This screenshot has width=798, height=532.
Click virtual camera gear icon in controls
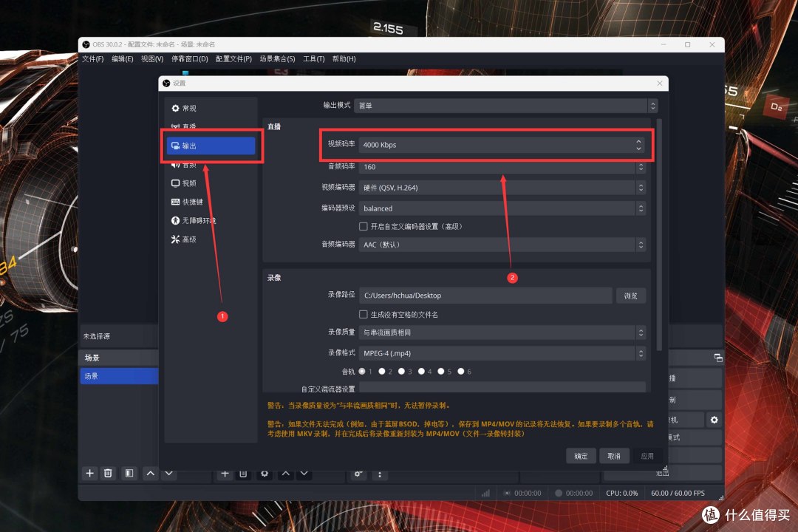[714, 420]
